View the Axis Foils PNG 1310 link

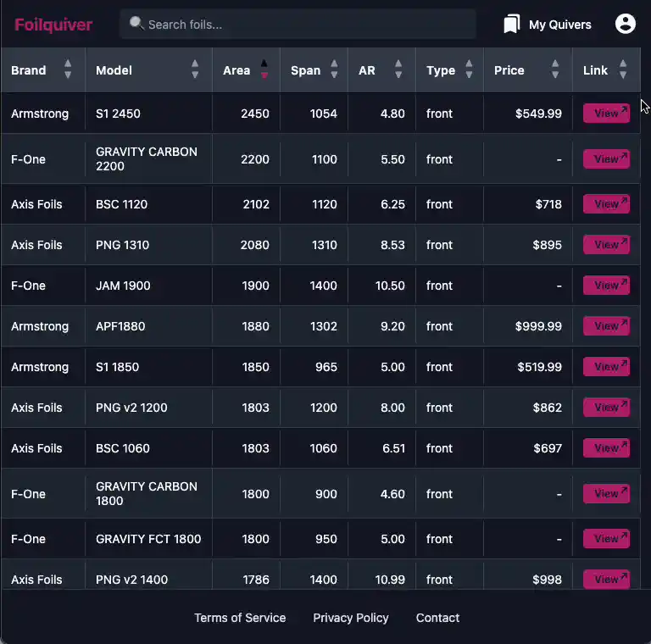tap(606, 245)
